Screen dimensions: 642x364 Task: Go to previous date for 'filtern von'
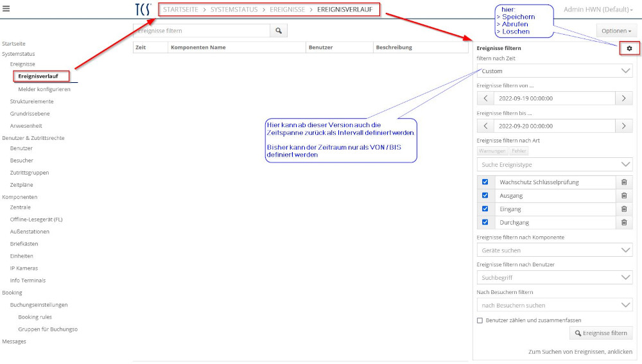(485, 98)
